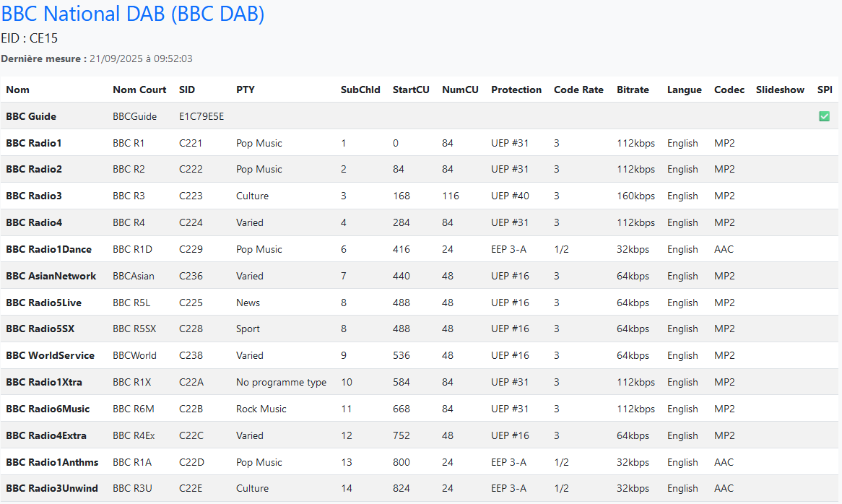Click the short name BBCGuide
This screenshot has width=842, height=504.
point(135,116)
